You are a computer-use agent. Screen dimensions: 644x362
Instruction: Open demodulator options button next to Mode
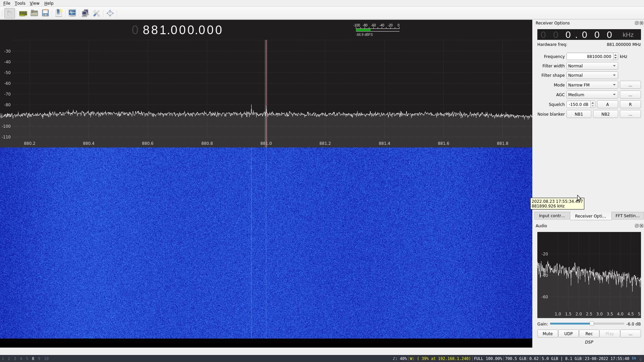pyautogui.click(x=630, y=85)
